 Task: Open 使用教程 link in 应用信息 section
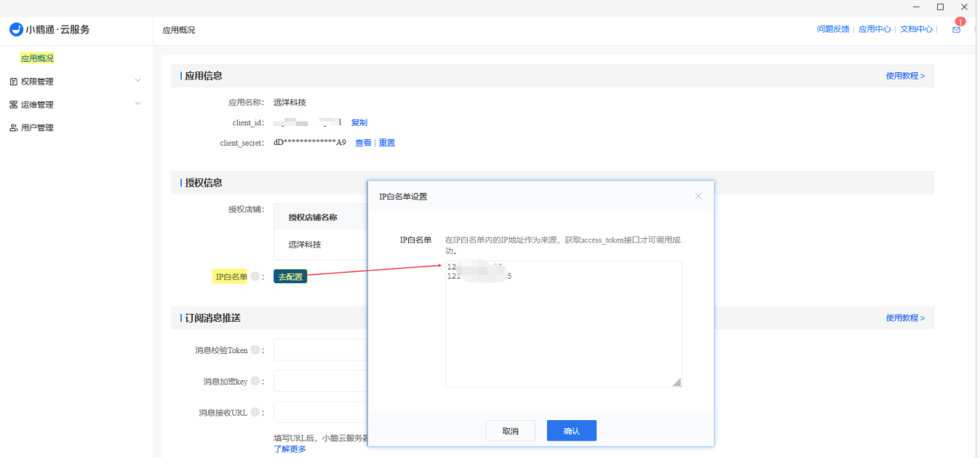(x=905, y=76)
